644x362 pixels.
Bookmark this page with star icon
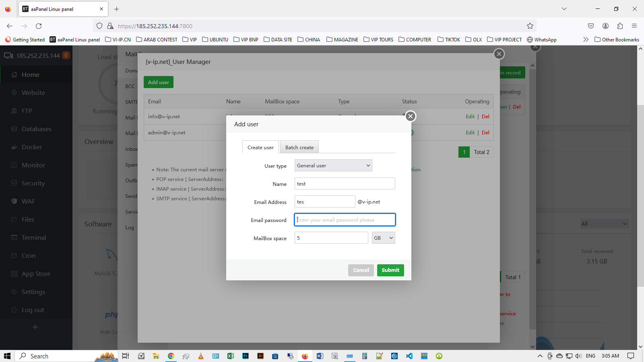530,26
